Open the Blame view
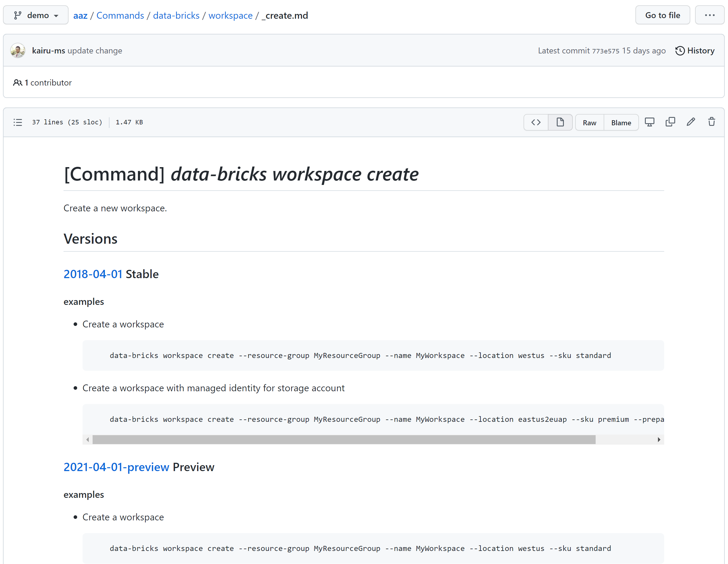This screenshot has width=728, height=564. 622,122
